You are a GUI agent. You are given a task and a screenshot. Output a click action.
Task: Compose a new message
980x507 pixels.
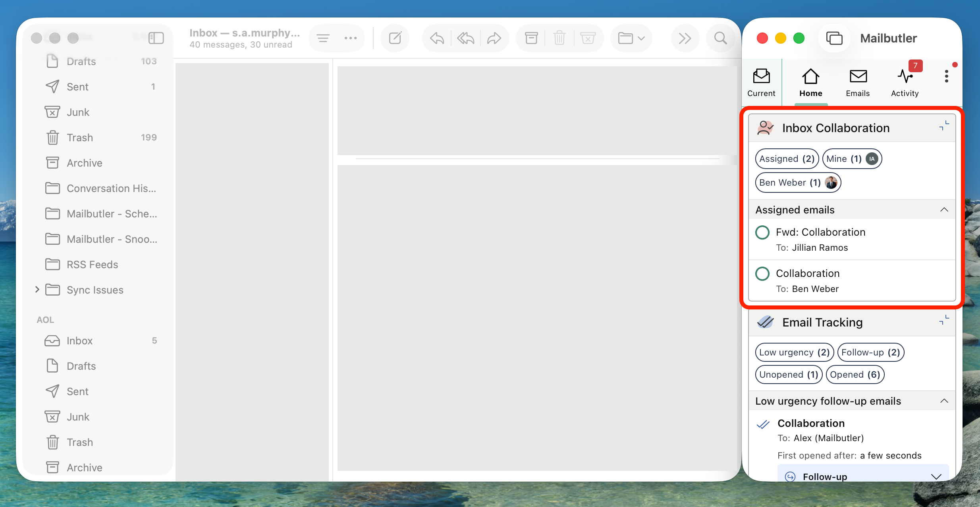tap(395, 38)
